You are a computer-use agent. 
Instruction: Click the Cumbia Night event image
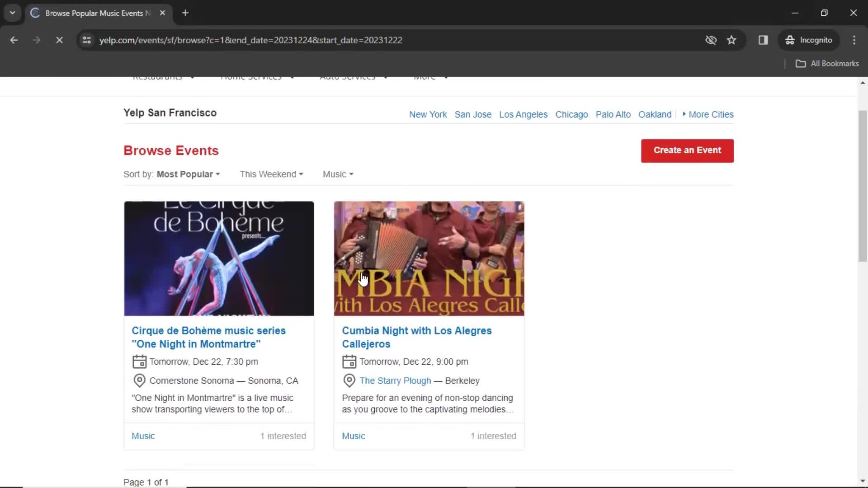pyautogui.click(x=429, y=258)
